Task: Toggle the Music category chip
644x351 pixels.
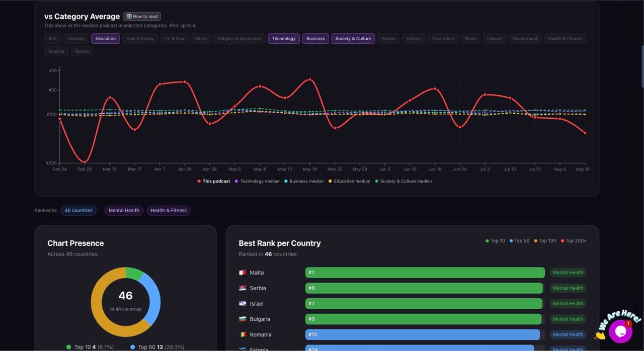Action: point(201,39)
